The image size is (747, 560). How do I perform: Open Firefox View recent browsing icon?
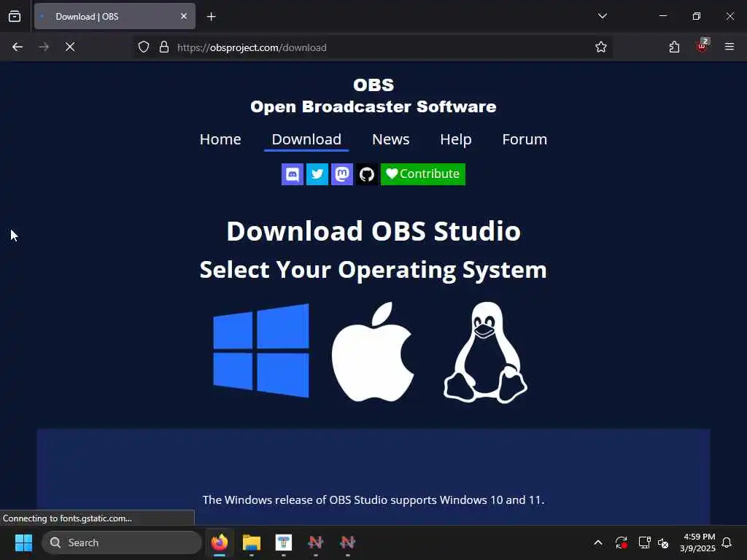point(15,16)
